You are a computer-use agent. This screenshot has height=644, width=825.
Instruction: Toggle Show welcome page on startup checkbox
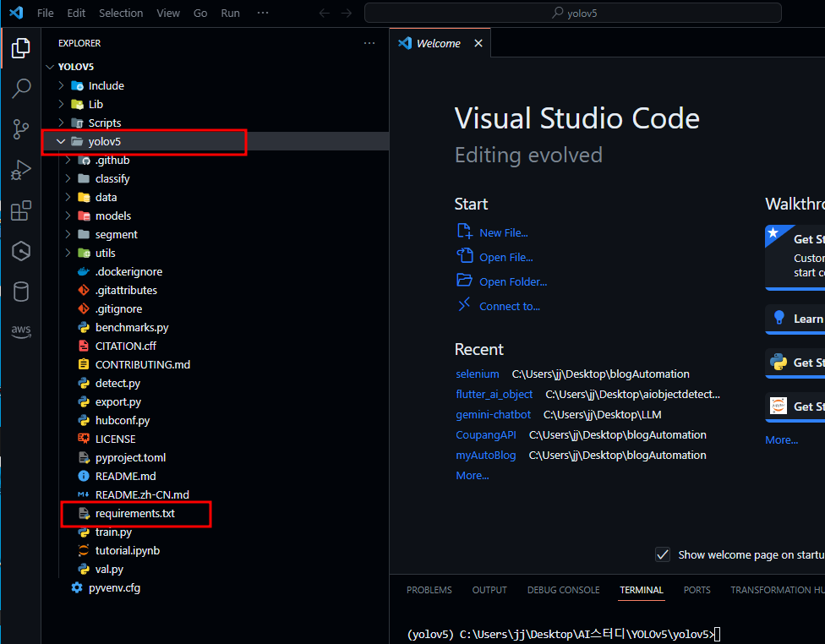[663, 554]
